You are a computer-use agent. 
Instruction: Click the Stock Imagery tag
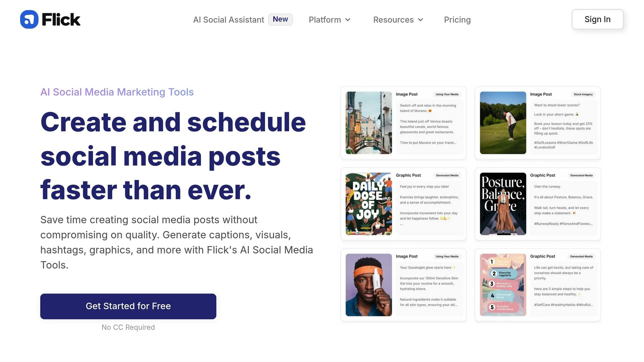pos(583,94)
